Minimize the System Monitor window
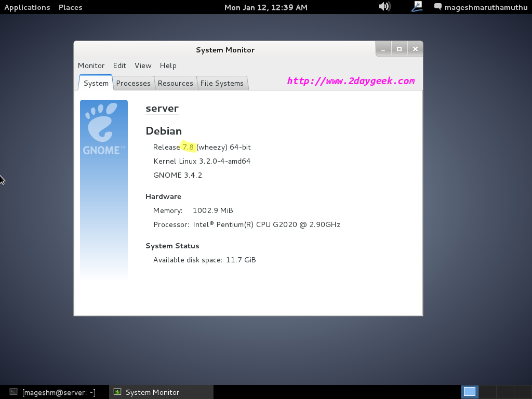 pos(383,49)
